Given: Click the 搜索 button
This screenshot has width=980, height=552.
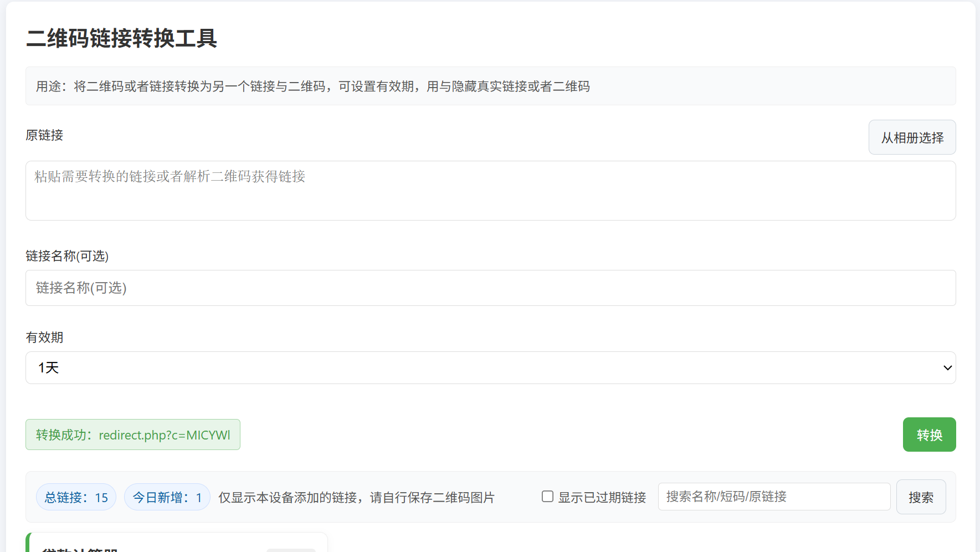Looking at the screenshot, I should [x=921, y=497].
